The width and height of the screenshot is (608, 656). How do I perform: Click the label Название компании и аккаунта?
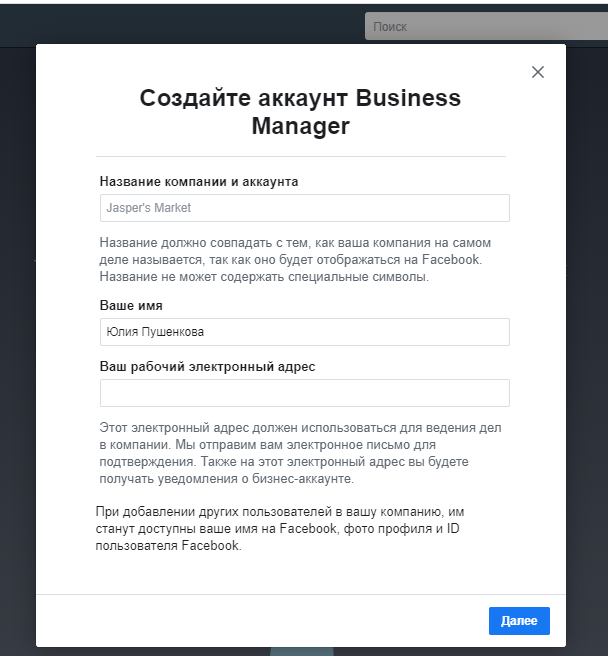[199, 182]
